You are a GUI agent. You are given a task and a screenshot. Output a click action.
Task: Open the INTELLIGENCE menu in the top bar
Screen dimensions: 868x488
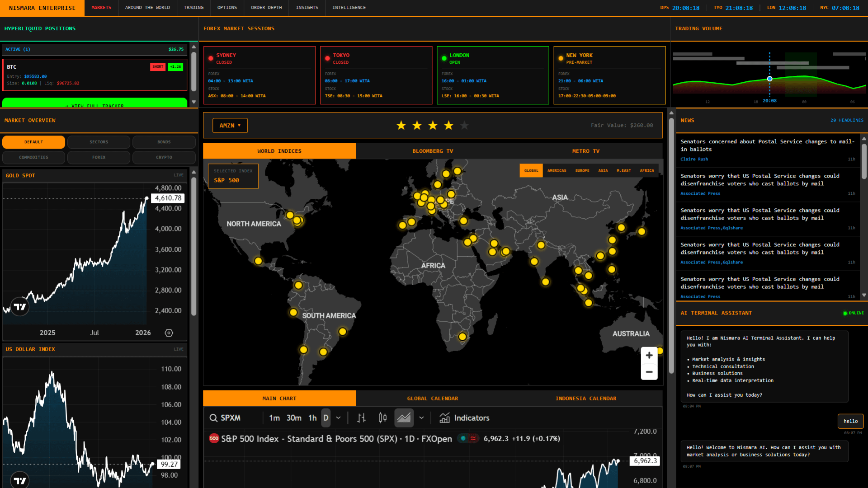click(349, 8)
